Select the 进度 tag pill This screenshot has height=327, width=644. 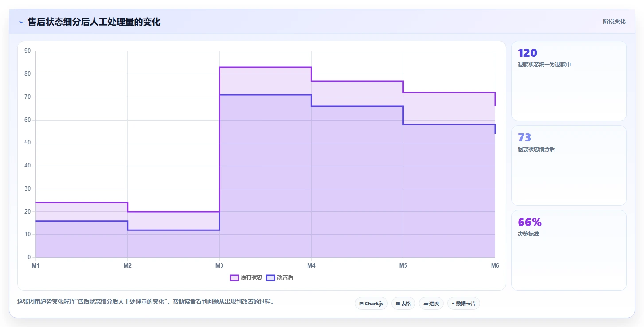coord(431,304)
